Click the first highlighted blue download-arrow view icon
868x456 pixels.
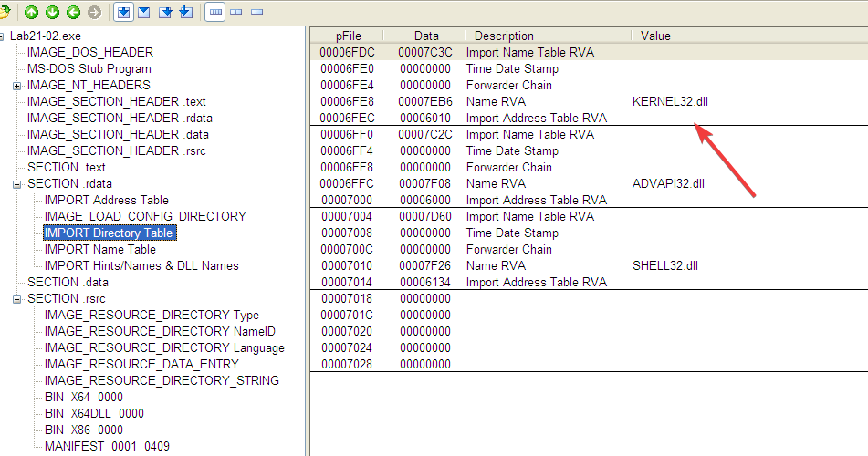point(124,12)
